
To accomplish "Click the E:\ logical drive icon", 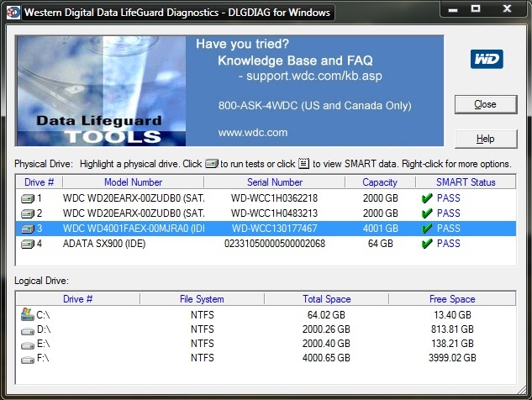I will click(x=28, y=345).
